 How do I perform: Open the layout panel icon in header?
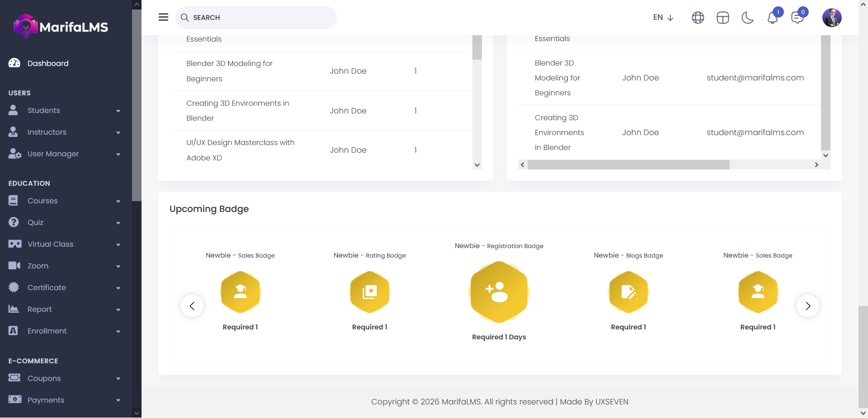point(722,18)
